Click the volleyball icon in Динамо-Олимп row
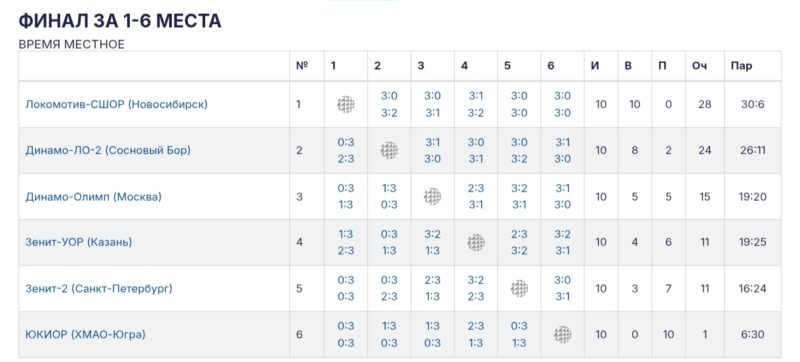The width and height of the screenshot is (800, 362). (433, 196)
